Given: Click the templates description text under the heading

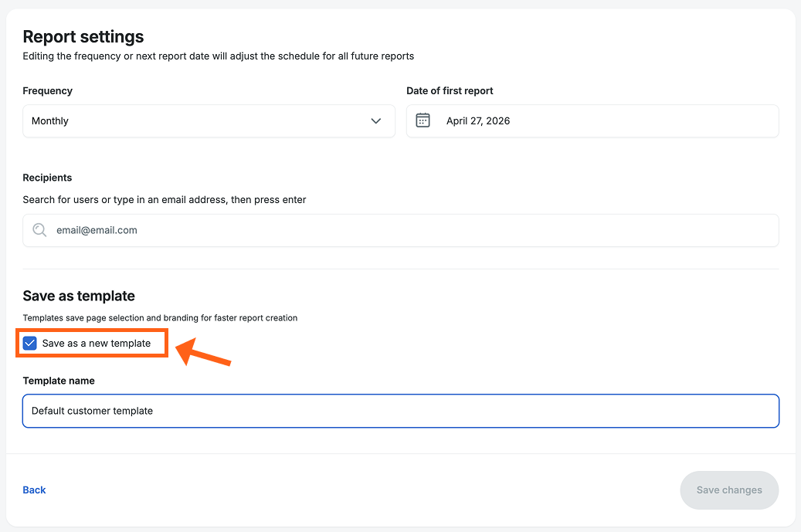Looking at the screenshot, I should click(160, 317).
